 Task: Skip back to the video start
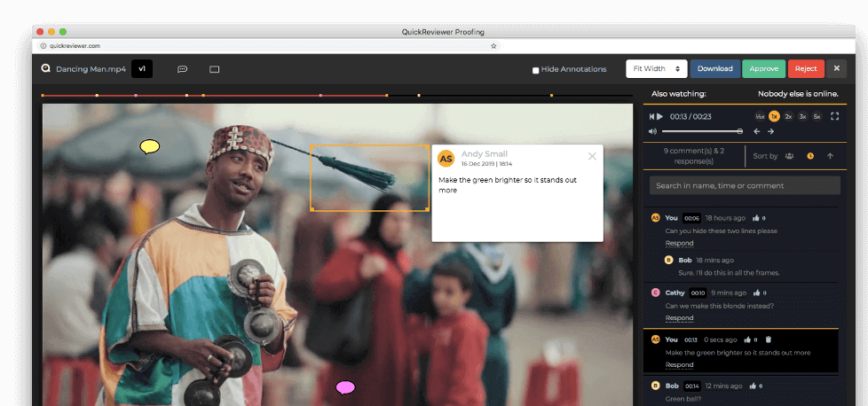[651, 116]
